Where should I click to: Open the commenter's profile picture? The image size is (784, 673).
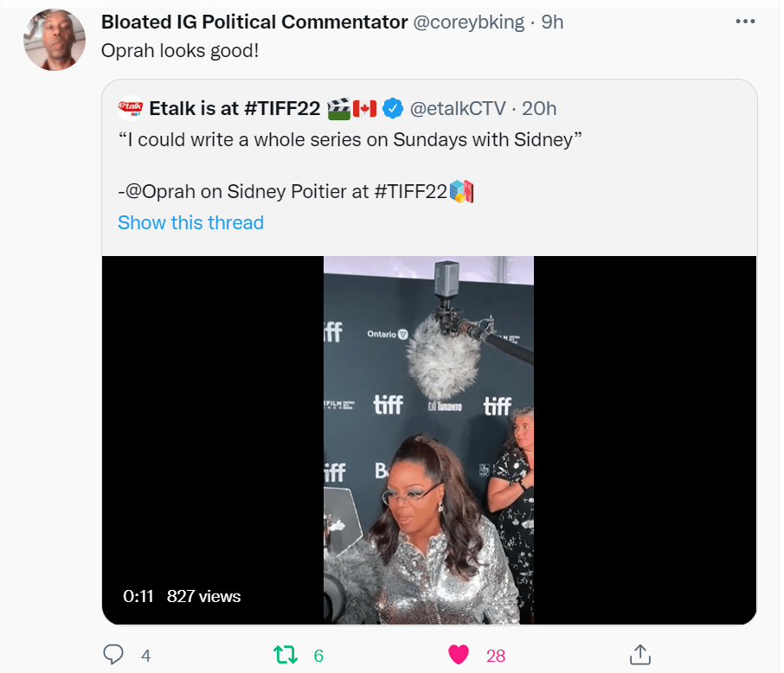[55, 41]
